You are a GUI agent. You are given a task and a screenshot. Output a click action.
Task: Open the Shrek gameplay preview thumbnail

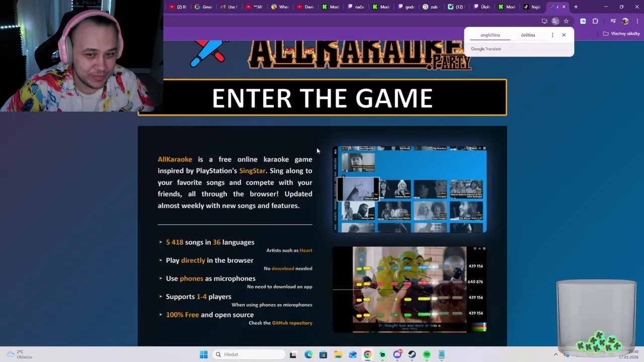click(410, 289)
